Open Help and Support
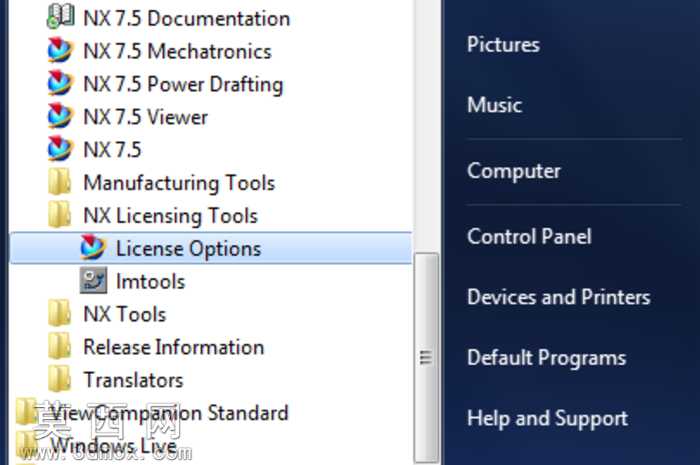 [x=547, y=419]
